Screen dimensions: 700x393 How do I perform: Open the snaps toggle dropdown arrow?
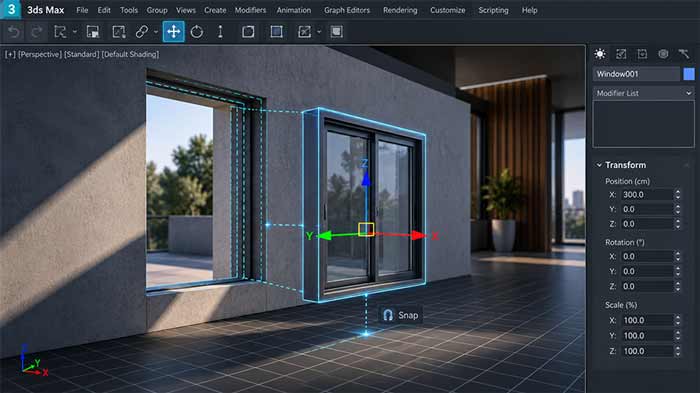[319, 32]
